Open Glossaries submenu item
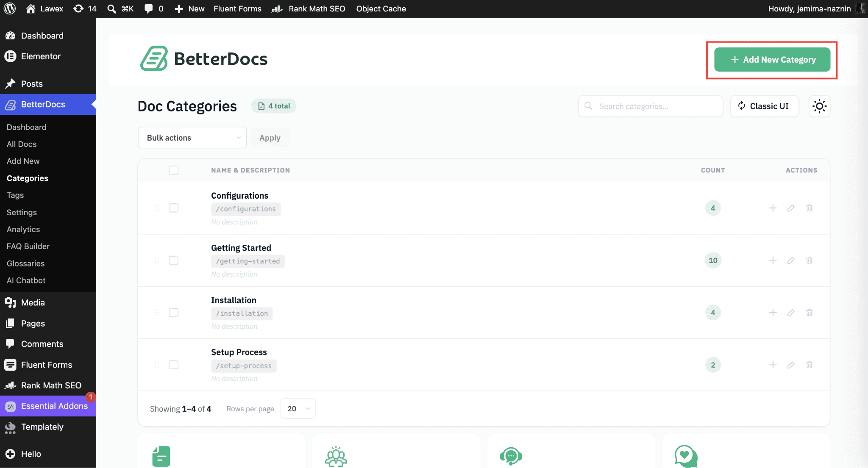The height and width of the screenshot is (468, 868). tap(25, 263)
